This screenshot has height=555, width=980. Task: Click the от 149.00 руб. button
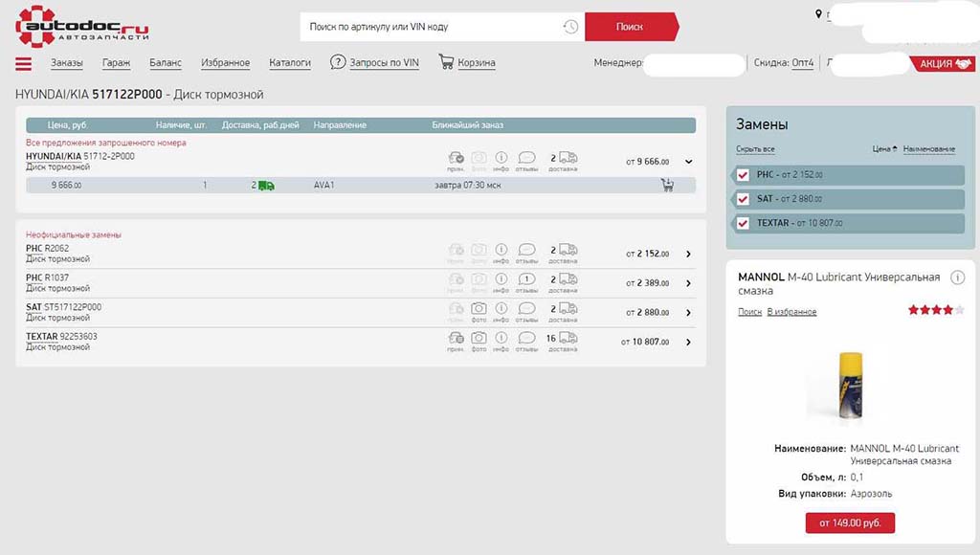[850, 522]
